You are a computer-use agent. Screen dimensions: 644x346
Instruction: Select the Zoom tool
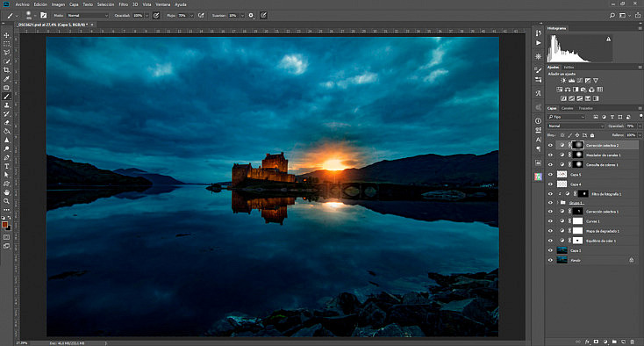click(6, 201)
